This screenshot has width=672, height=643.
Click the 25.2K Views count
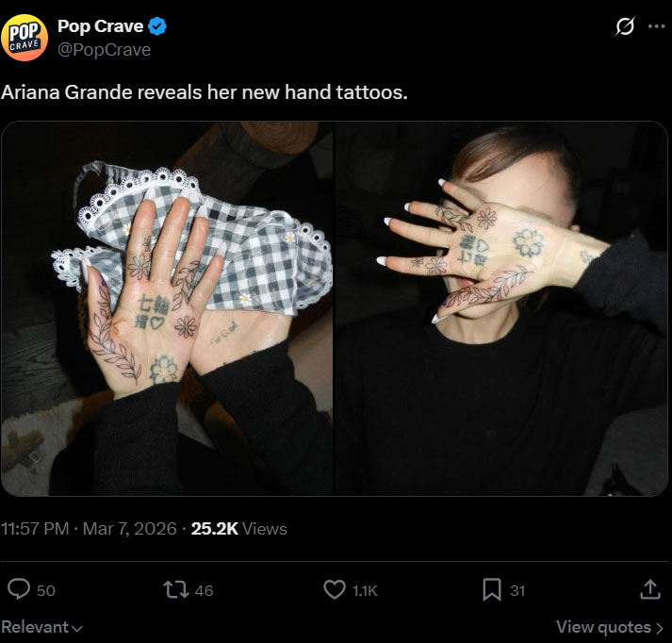click(238, 529)
